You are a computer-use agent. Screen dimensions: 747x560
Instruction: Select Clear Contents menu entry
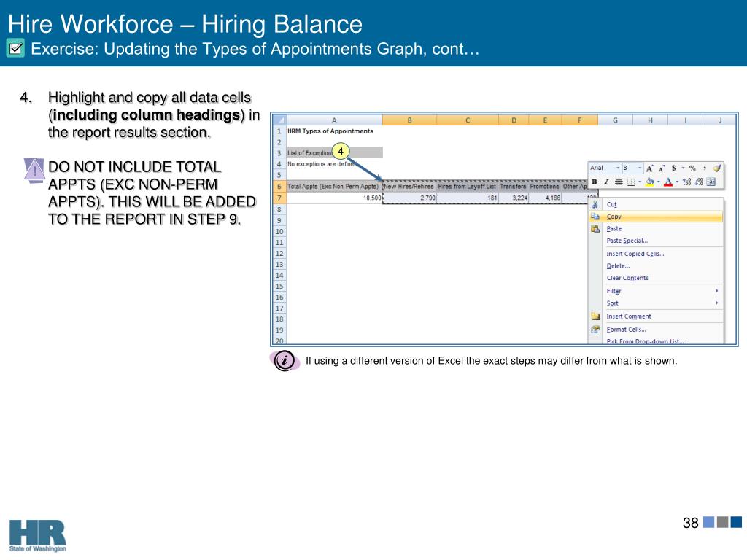tap(656, 278)
